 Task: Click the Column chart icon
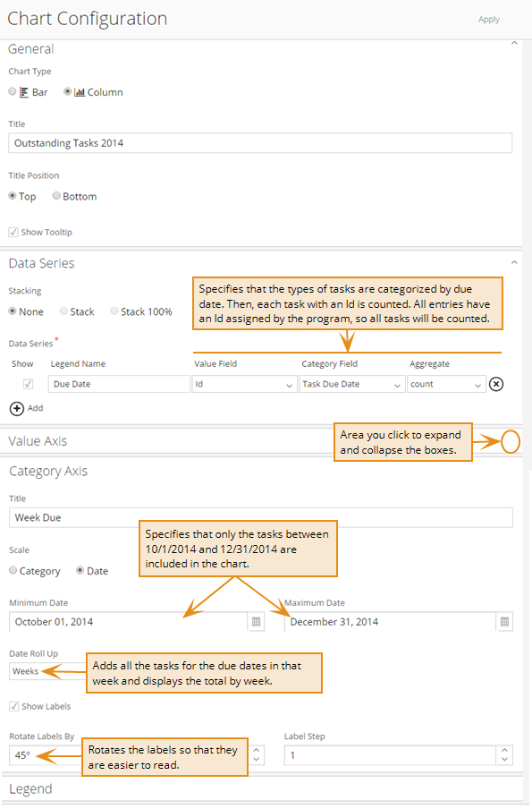tap(80, 92)
